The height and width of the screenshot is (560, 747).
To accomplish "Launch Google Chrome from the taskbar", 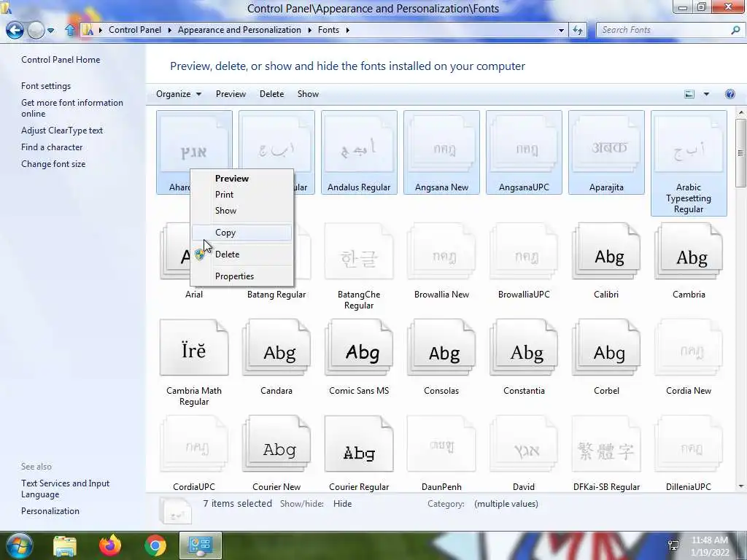I will point(155,545).
